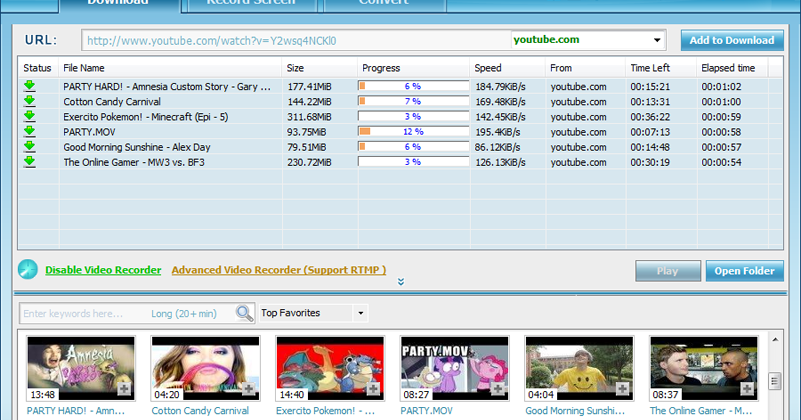Screen dimensions: 801x420
Task: Open the youtube.com site dropdown
Action: (x=657, y=40)
